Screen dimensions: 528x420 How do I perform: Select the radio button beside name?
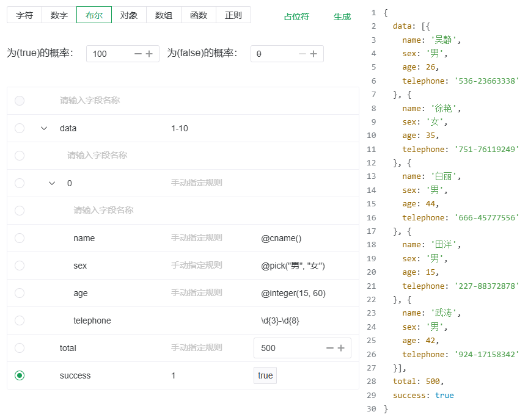(19, 238)
